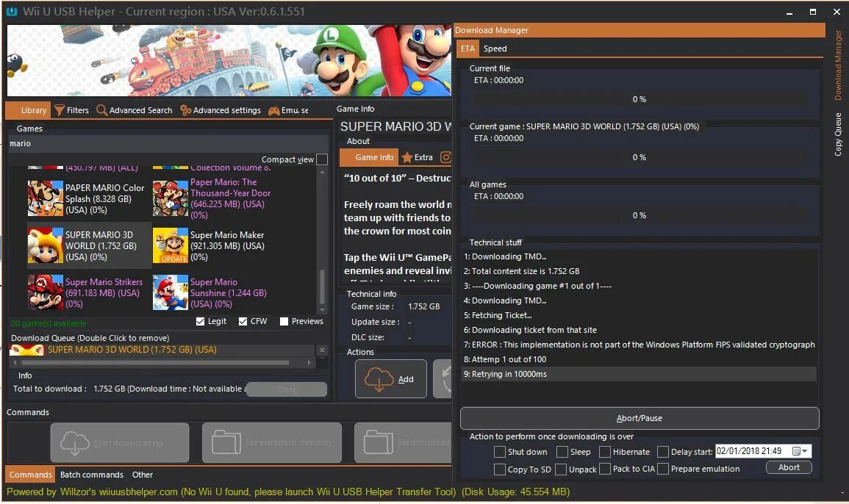Enable the Unpack checkbox

(x=561, y=469)
